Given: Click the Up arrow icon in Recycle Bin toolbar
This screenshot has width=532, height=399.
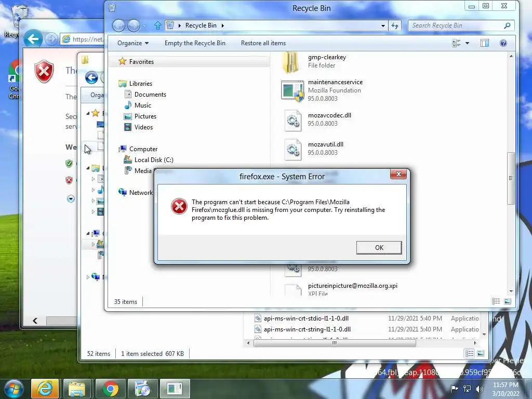Looking at the screenshot, I should tap(158, 25).
